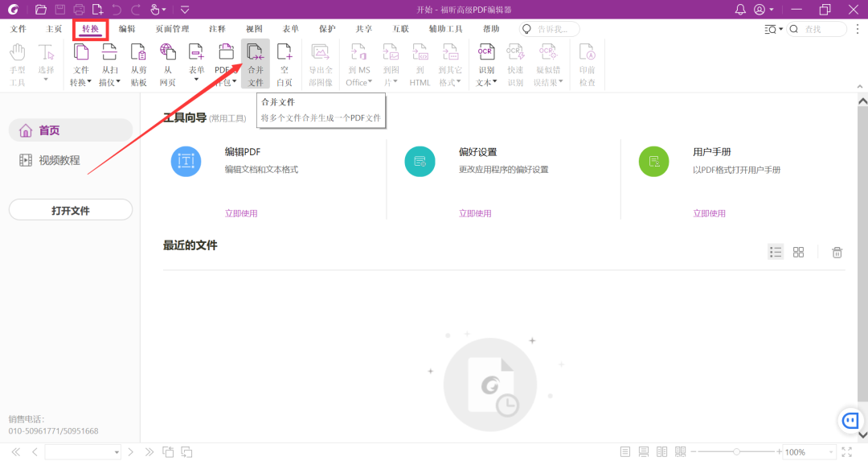Open suspected error results (疑似错误结果)
This screenshot has width=868, height=461.
tap(548, 65)
